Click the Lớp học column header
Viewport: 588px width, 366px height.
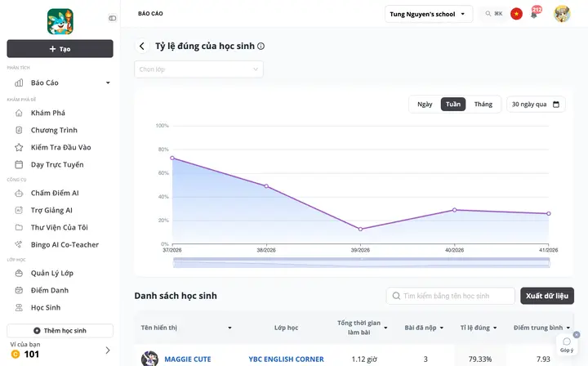pos(286,328)
